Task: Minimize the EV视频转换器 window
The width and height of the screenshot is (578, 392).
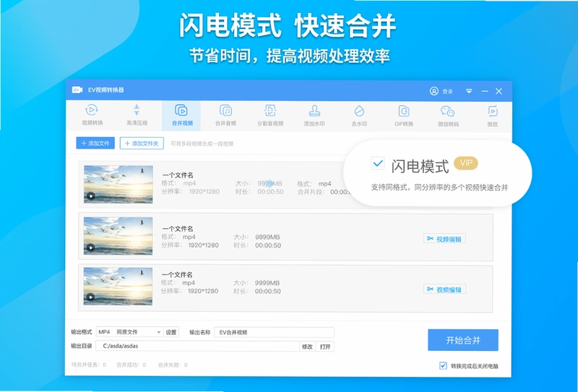Action: [485, 91]
